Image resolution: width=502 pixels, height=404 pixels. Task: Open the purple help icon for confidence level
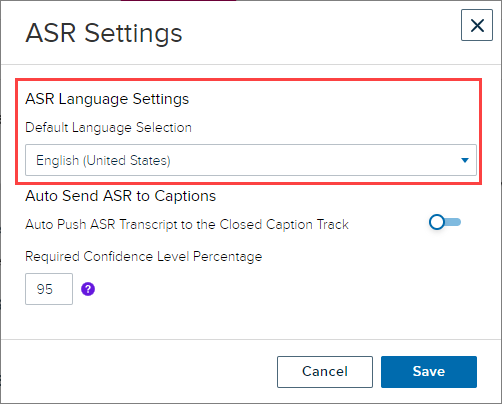coord(88,289)
